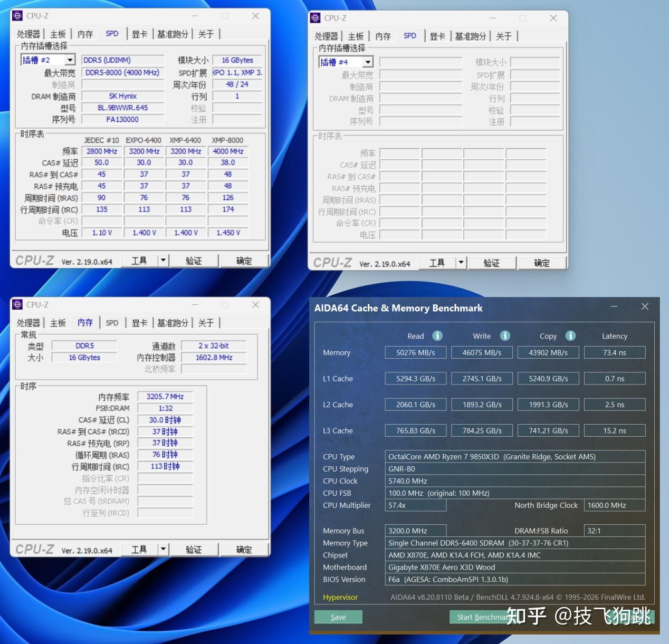Image resolution: width=669 pixels, height=644 pixels.
Task: Click the North Bridge Clock 1600.0 MHz value
Action: (615, 505)
